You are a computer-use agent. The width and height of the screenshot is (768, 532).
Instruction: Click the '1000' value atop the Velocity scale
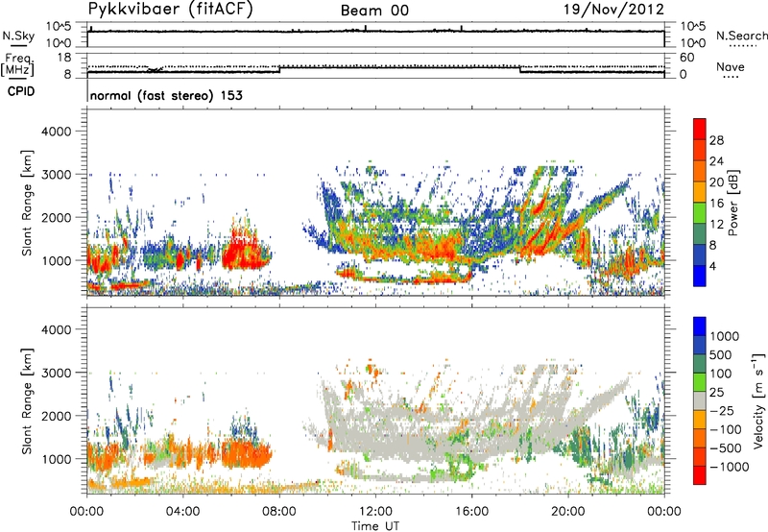pos(725,336)
